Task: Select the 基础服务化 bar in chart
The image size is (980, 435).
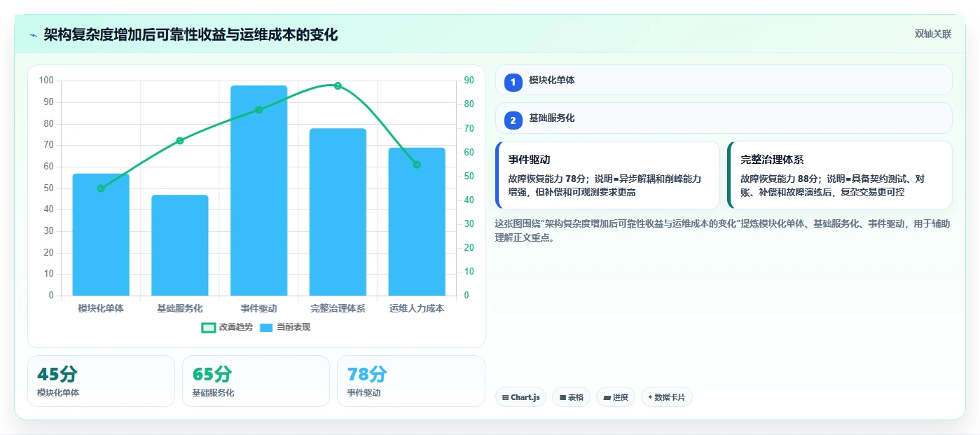Action: point(180,245)
